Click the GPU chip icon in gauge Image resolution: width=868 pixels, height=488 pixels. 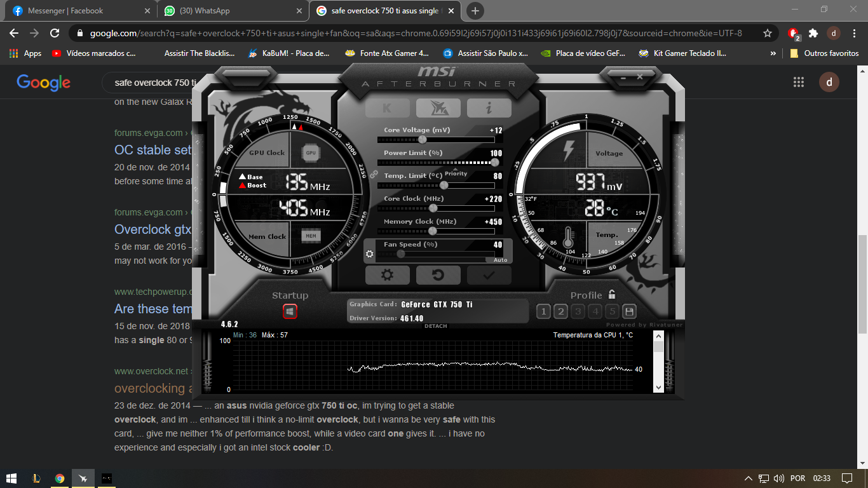pyautogui.click(x=311, y=153)
